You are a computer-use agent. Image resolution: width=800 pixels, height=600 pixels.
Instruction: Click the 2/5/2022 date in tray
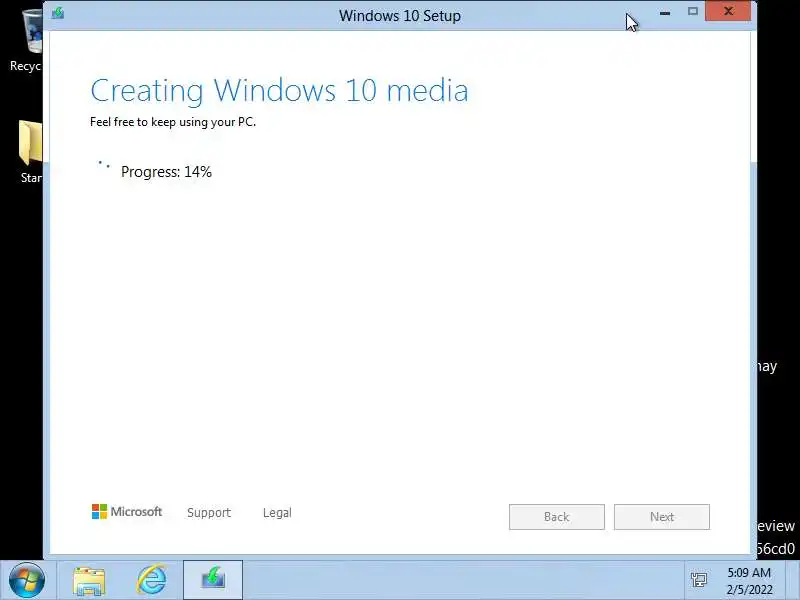tap(749, 589)
